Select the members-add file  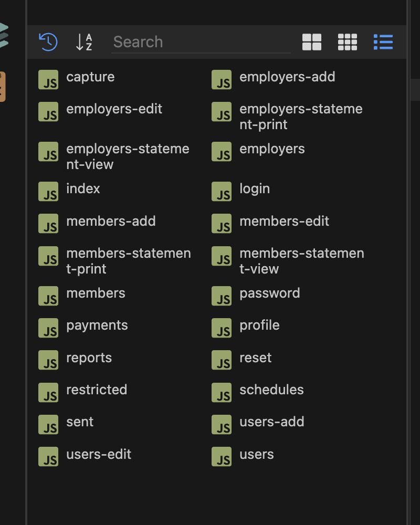(111, 221)
